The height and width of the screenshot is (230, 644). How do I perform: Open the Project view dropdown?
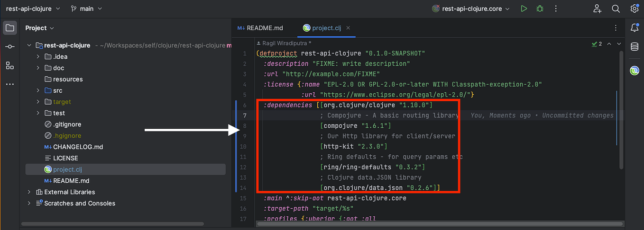pyautogui.click(x=39, y=28)
